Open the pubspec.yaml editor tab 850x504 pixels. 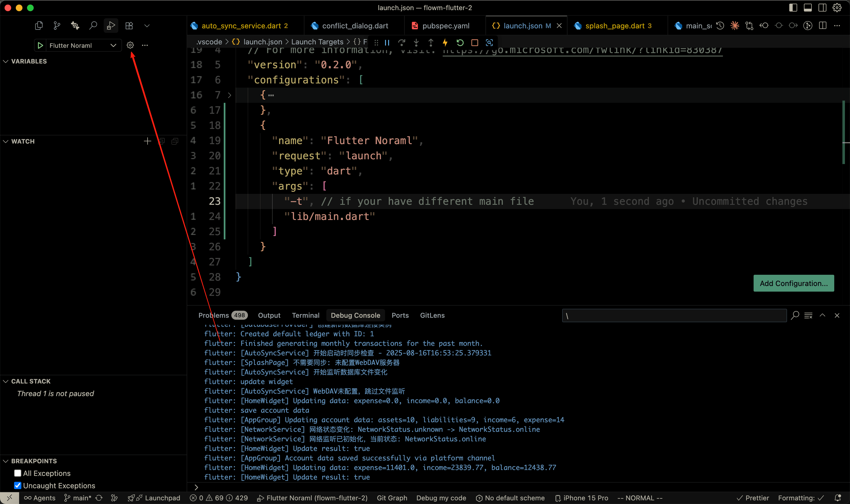tap(446, 26)
